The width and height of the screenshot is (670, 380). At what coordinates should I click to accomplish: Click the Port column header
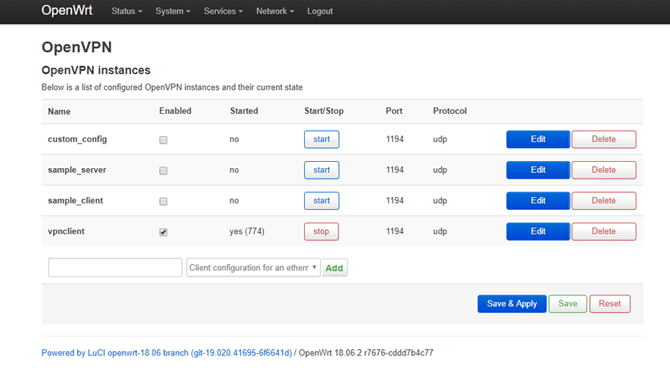click(x=394, y=111)
